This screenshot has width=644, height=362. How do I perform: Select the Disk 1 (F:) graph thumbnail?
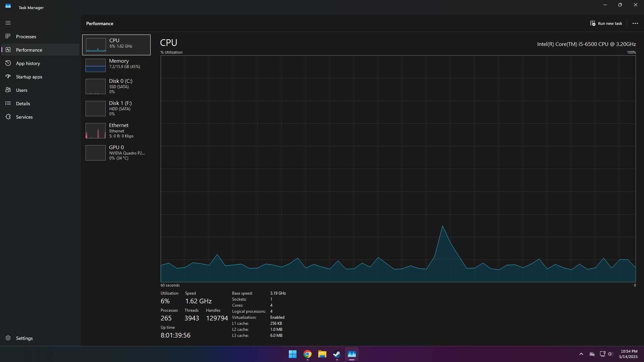point(96,109)
